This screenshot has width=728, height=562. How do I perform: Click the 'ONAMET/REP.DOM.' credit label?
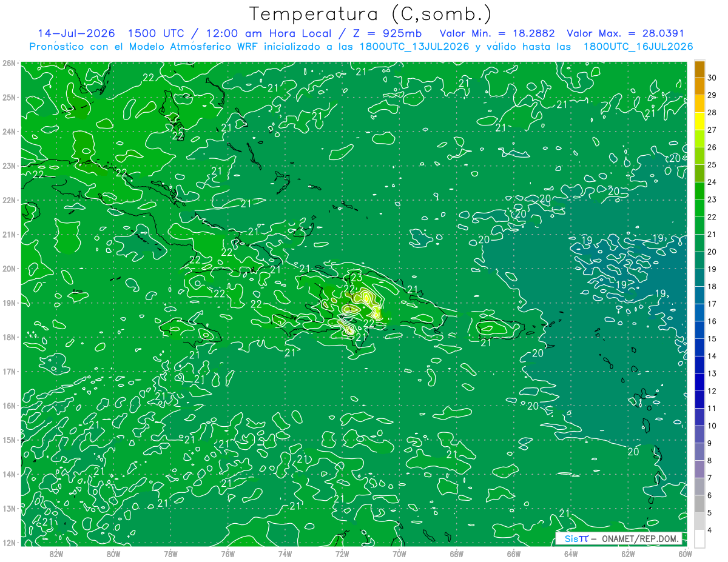(x=639, y=539)
